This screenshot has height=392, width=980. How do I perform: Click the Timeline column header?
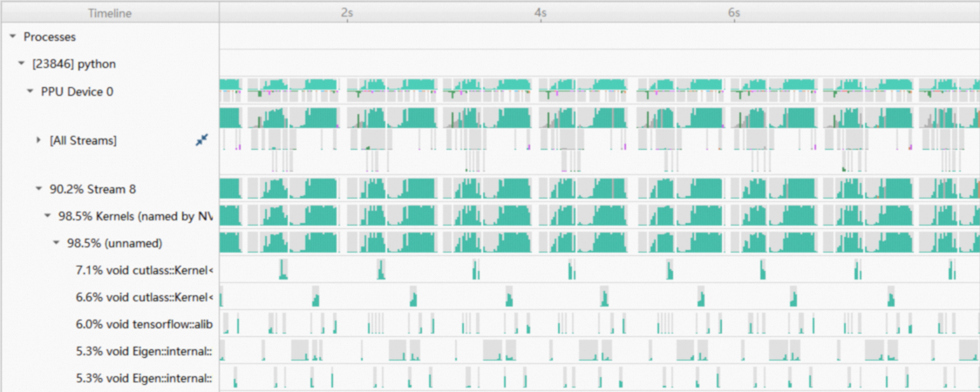pos(110,12)
